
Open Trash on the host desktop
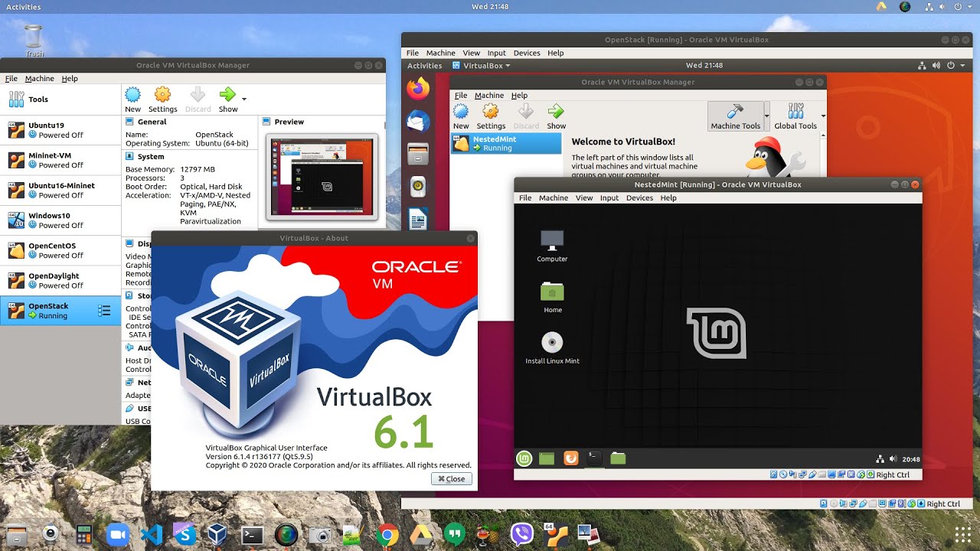pos(34,41)
